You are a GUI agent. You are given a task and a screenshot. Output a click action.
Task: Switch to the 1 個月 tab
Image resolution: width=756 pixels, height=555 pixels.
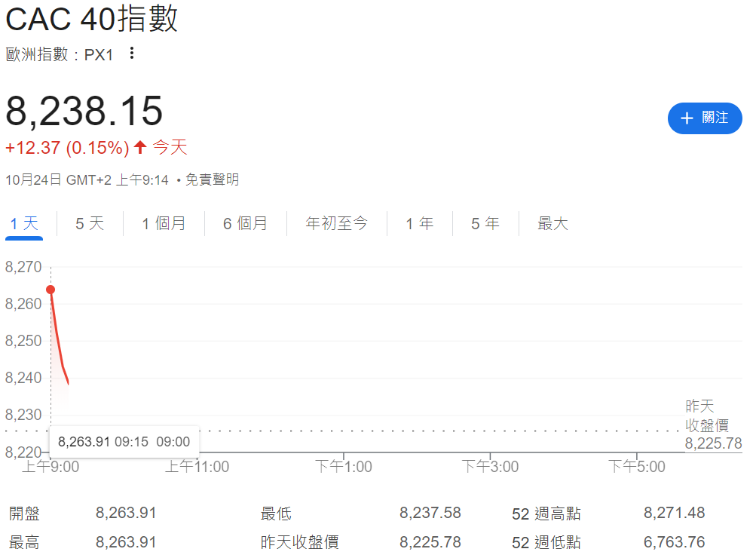coord(164,224)
